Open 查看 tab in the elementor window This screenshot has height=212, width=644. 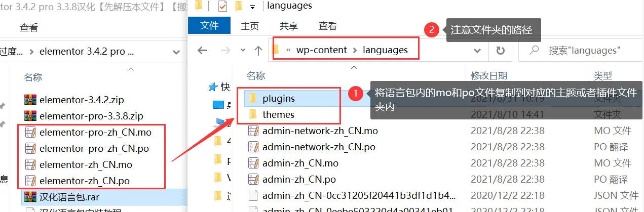tap(29, 28)
